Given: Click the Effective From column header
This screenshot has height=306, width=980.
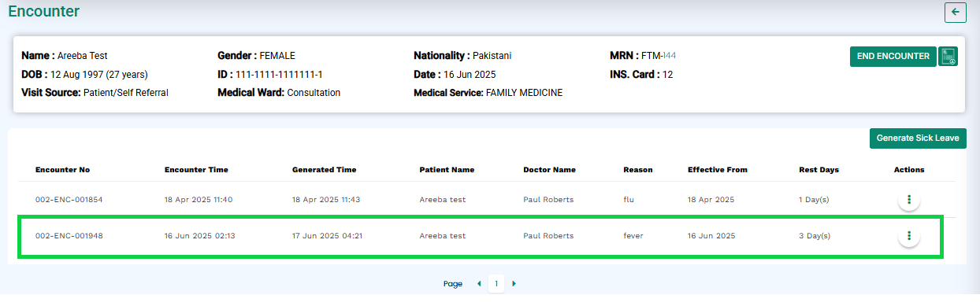Looking at the screenshot, I should (717, 170).
